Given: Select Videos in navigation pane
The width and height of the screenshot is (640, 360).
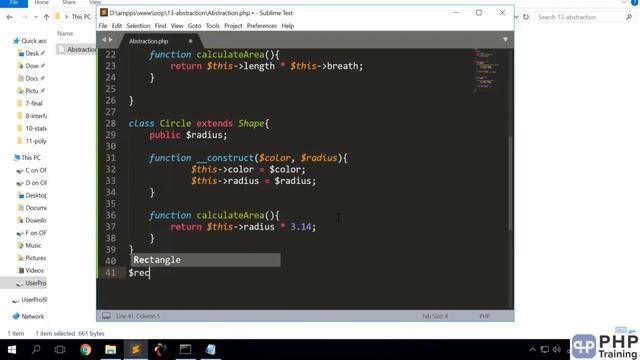Looking at the screenshot, I should point(31,270).
